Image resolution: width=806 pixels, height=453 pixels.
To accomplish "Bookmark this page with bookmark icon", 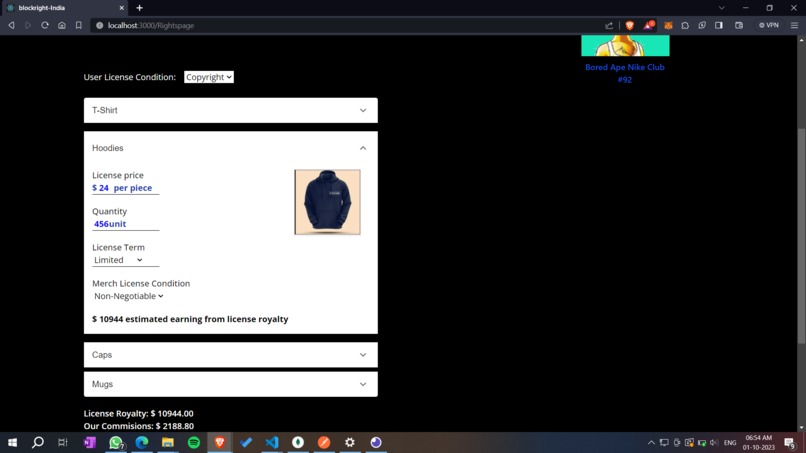I will 79,25.
